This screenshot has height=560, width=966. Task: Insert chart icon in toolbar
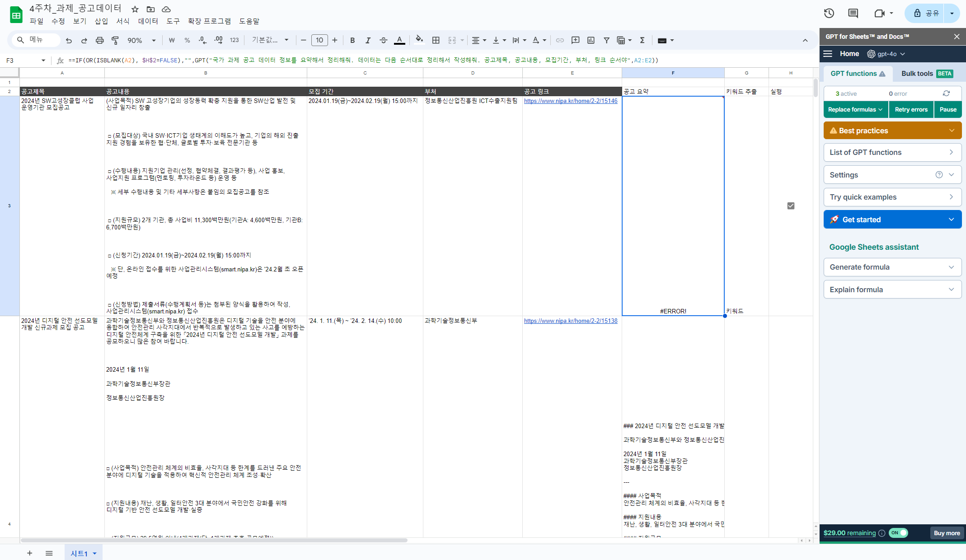click(591, 41)
